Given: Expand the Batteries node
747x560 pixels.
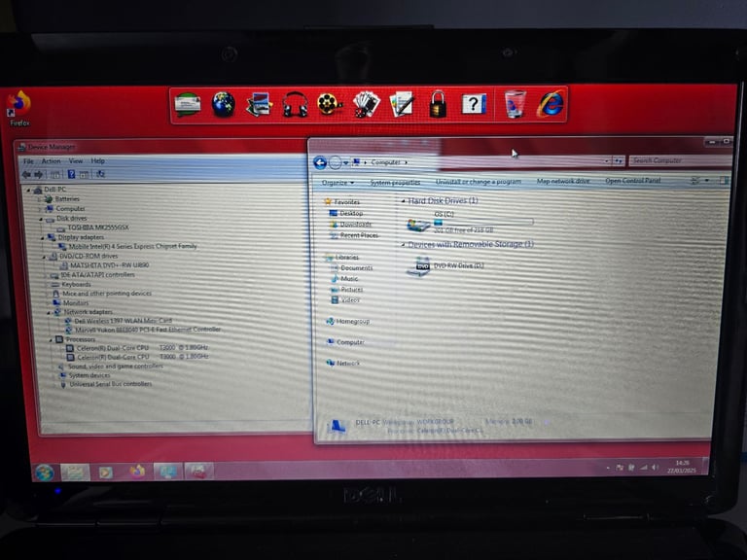Looking at the screenshot, I should (40, 199).
